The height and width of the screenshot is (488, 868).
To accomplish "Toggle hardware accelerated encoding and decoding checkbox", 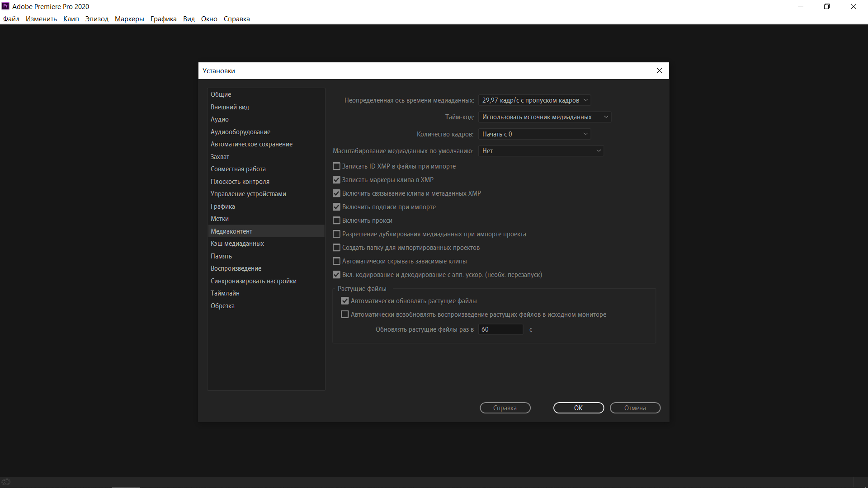I will point(336,275).
